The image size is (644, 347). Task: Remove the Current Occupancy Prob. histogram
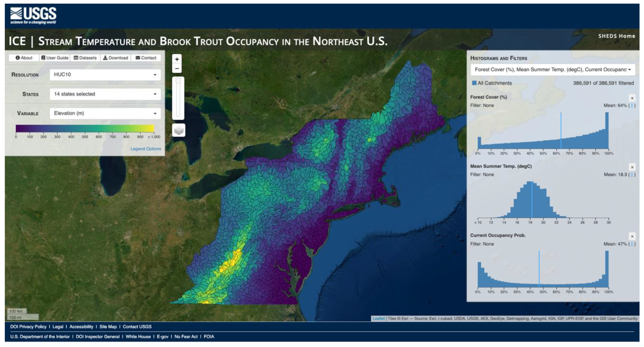point(632,236)
